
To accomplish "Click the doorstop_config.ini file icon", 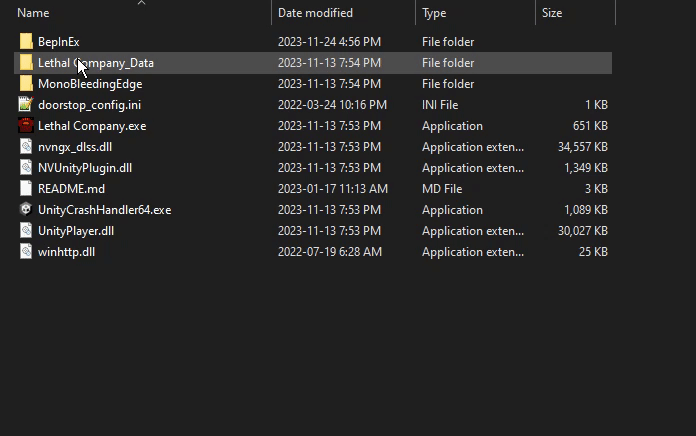I will (26, 105).
